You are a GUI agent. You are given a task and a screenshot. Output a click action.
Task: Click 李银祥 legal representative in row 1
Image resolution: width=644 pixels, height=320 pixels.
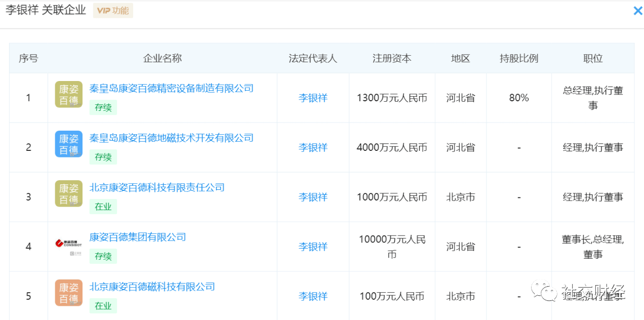(313, 98)
